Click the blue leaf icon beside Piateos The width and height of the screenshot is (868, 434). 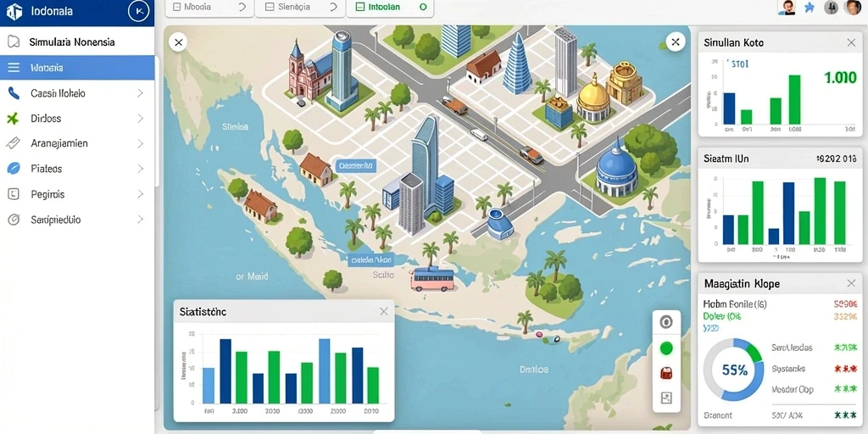point(14,169)
